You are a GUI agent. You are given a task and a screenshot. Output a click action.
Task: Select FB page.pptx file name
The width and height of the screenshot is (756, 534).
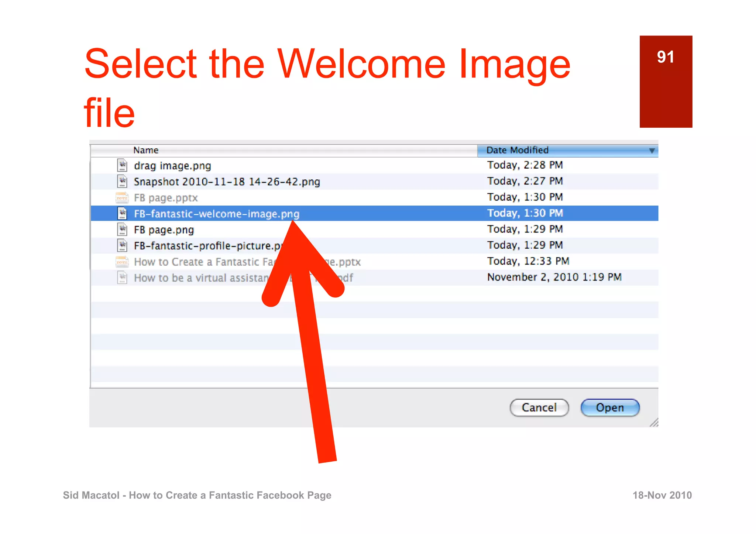(166, 198)
